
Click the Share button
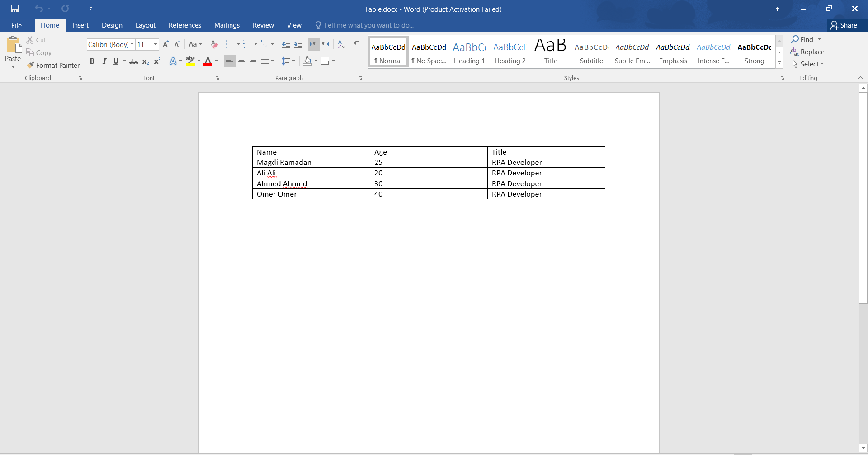click(x=844, y=25)
